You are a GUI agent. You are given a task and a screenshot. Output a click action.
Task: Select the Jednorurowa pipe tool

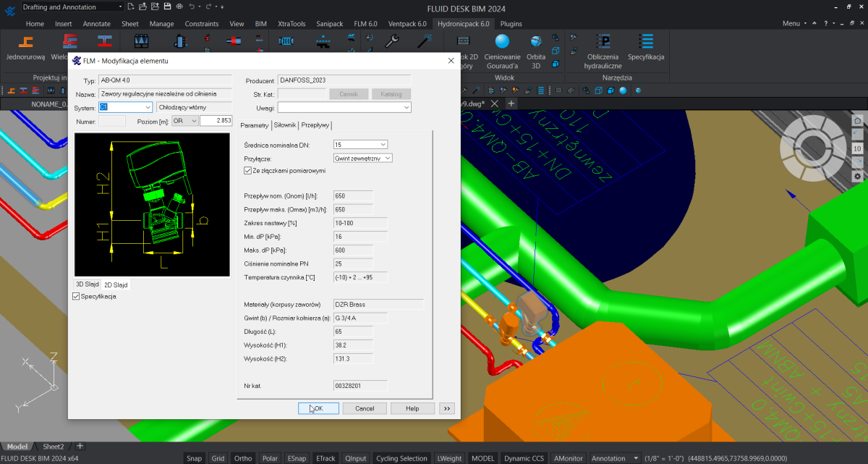(25, 43)
